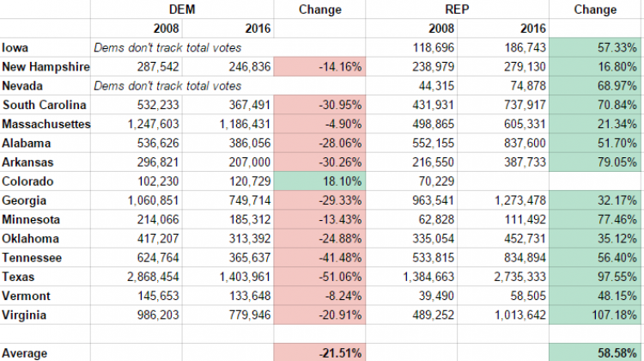
Task: Select Texas DEM change cell showing -51.06%
Action: coord(319,276)
